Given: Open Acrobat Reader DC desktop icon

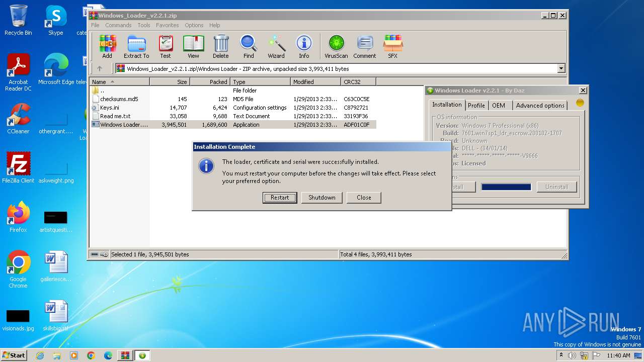Looking at the screenshot, I should point(18,73).
